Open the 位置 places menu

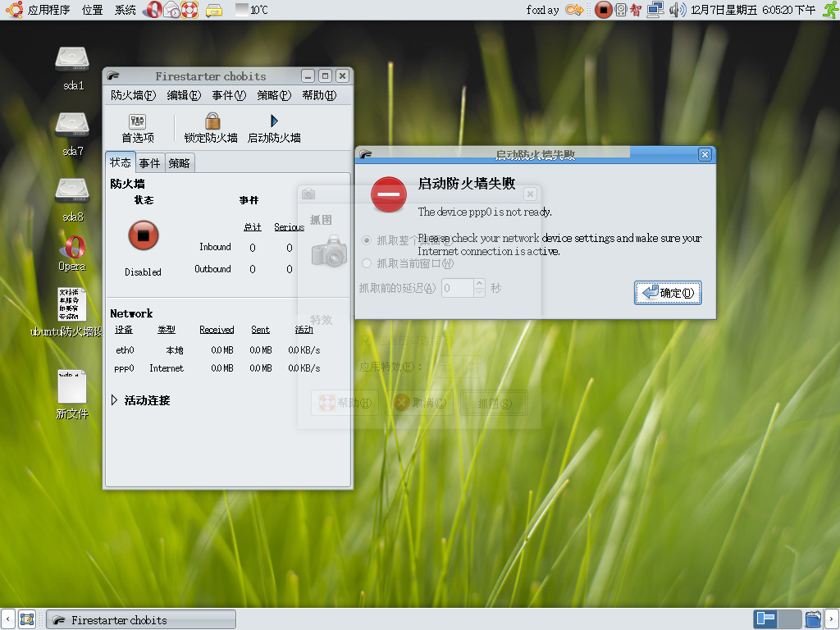(x=92, y=10)
